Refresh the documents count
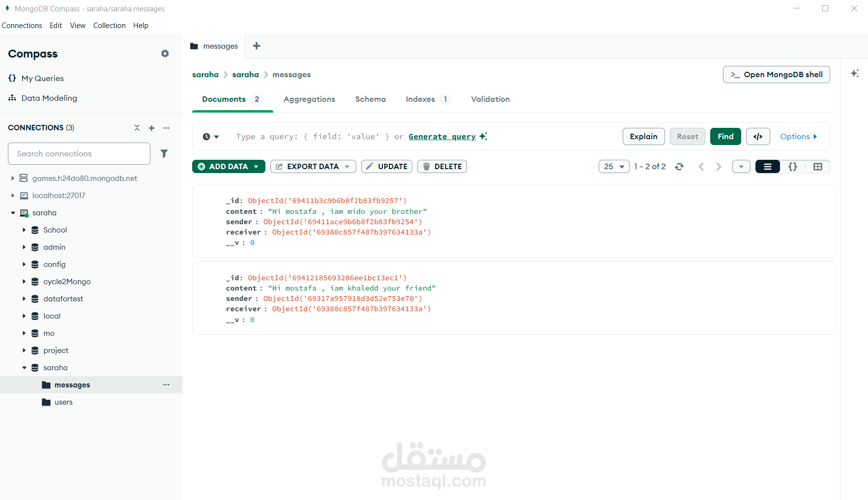 (679, 167)
